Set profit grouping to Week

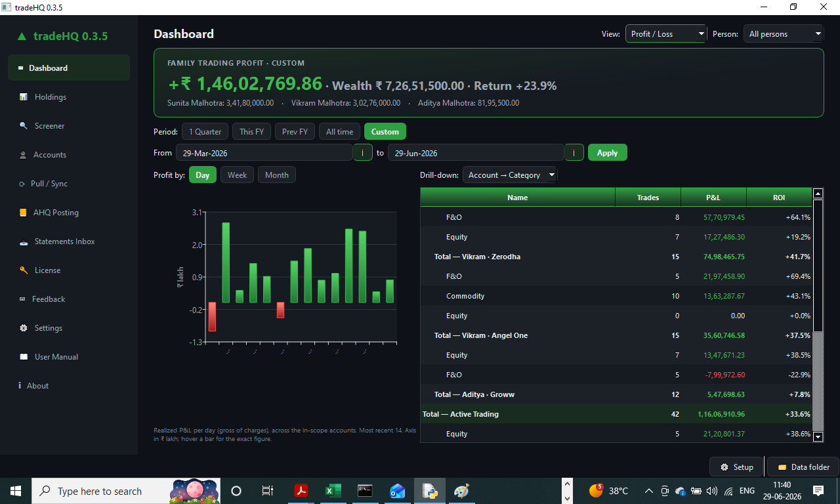tap(238, 175)
